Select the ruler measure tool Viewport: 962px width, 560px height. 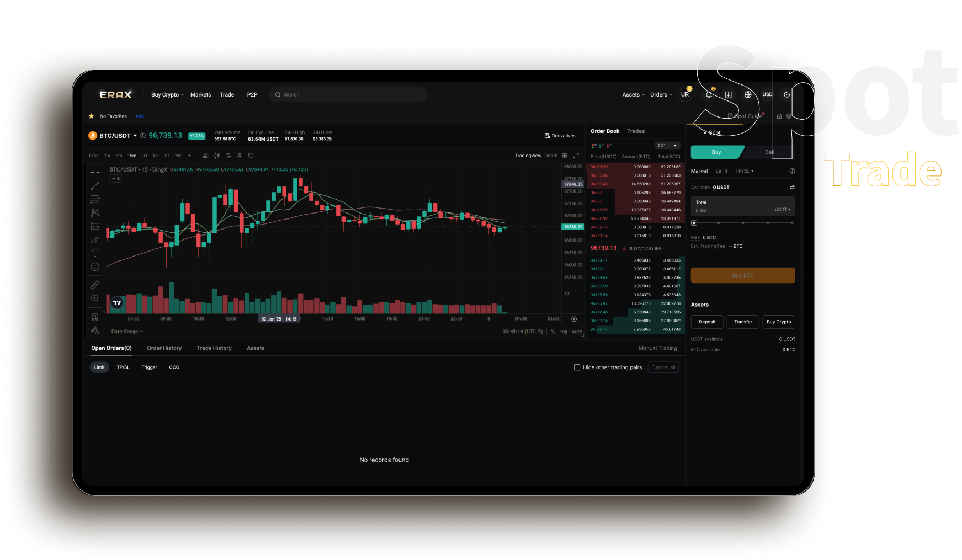(x=95, y=285)
